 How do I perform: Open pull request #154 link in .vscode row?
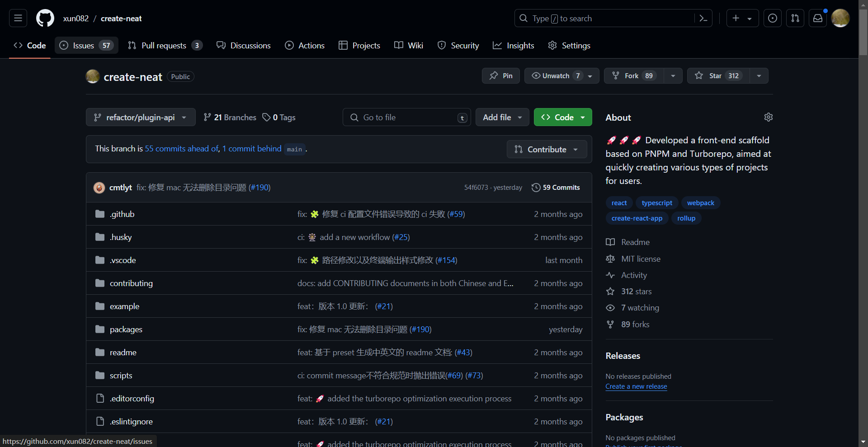point(446,260)
